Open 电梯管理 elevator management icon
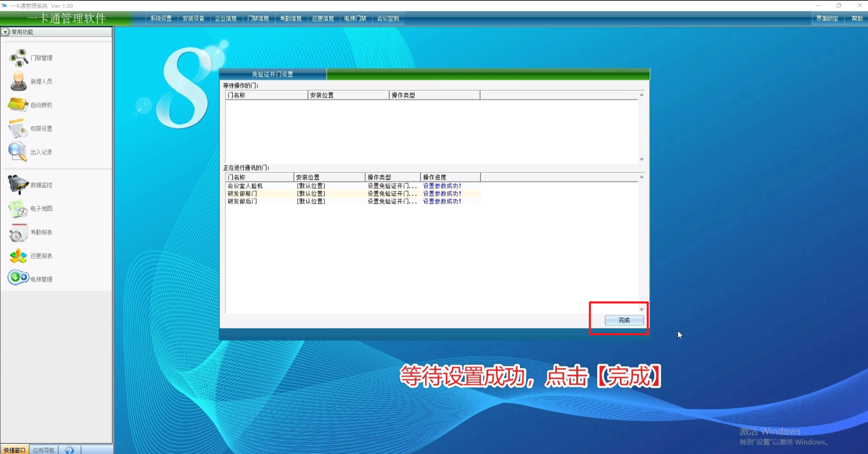 (x=18, y=278)
